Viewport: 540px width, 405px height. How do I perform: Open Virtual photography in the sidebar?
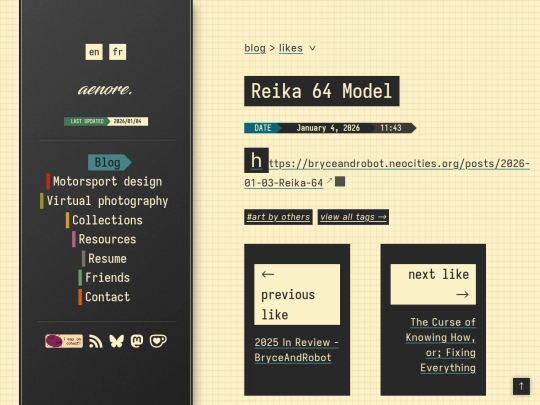104,201
